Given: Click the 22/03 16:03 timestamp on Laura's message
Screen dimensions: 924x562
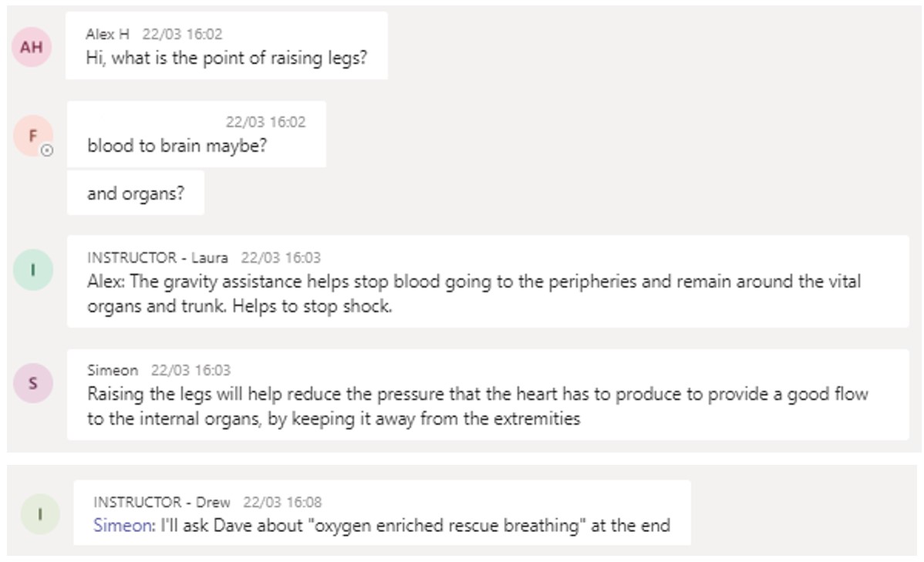Looking at the screenshot, I should pyautogui.click(x=281, y=257).
